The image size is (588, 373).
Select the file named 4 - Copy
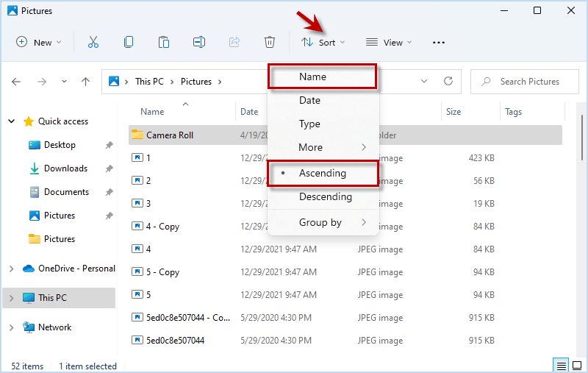point(162,227)
